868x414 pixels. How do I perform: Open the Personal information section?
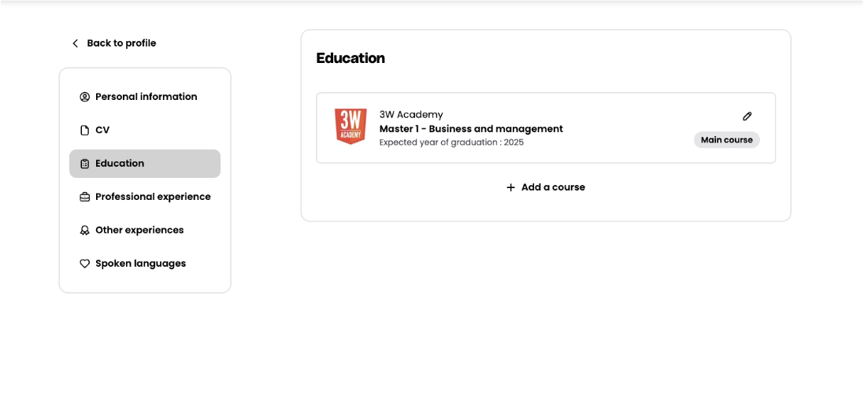click(x=146, y=97)
